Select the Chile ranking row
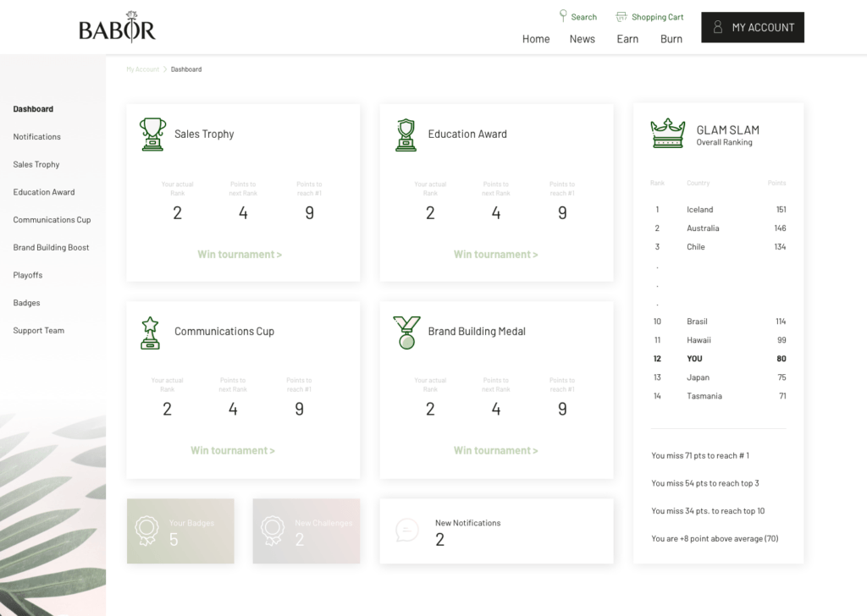This screenshot has height=616, width=867. 718,247
